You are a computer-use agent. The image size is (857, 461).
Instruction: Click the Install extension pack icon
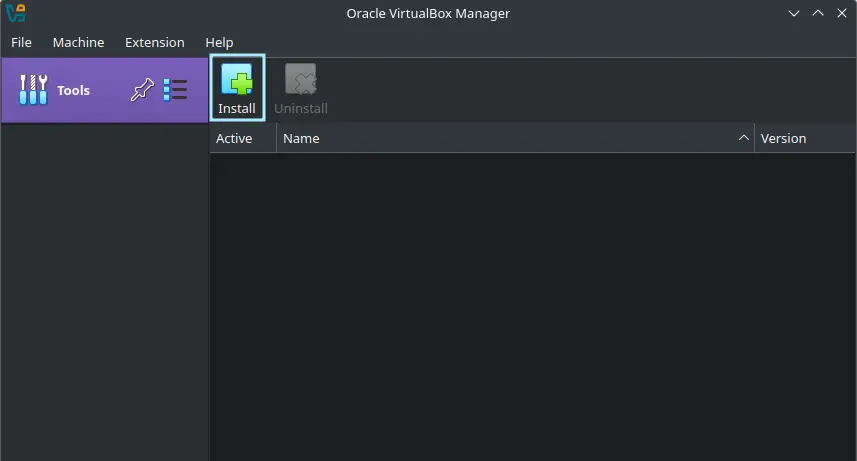click(x=237, y=80)
